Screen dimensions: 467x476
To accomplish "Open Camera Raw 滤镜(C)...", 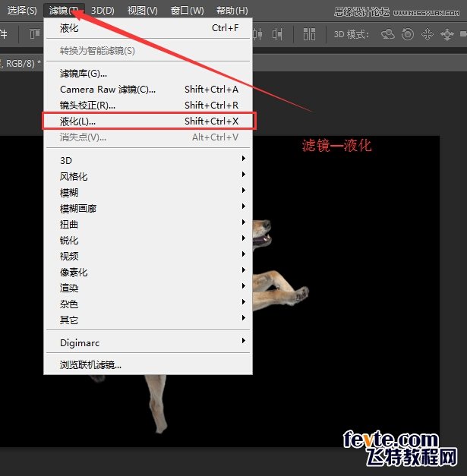I will pos(148,90).
